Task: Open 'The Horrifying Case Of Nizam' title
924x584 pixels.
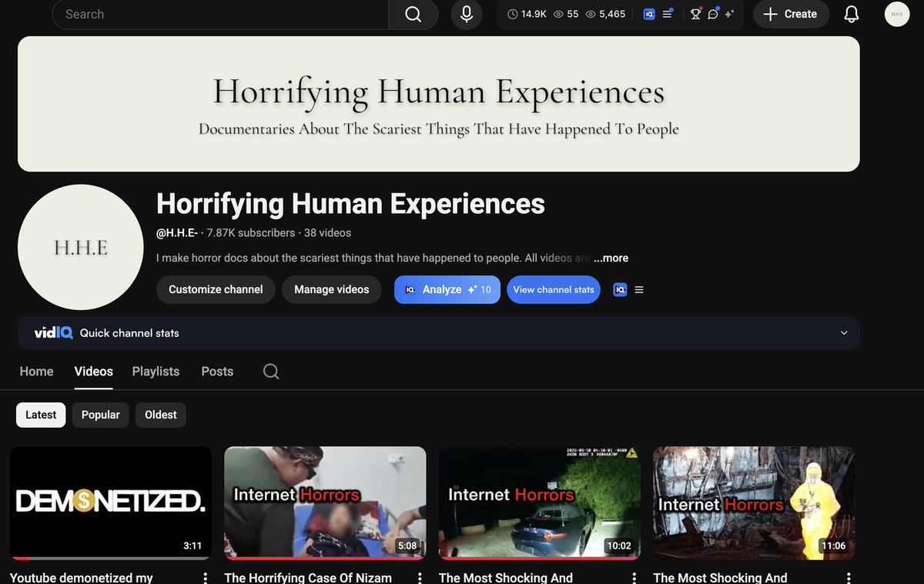Action: 308,577
